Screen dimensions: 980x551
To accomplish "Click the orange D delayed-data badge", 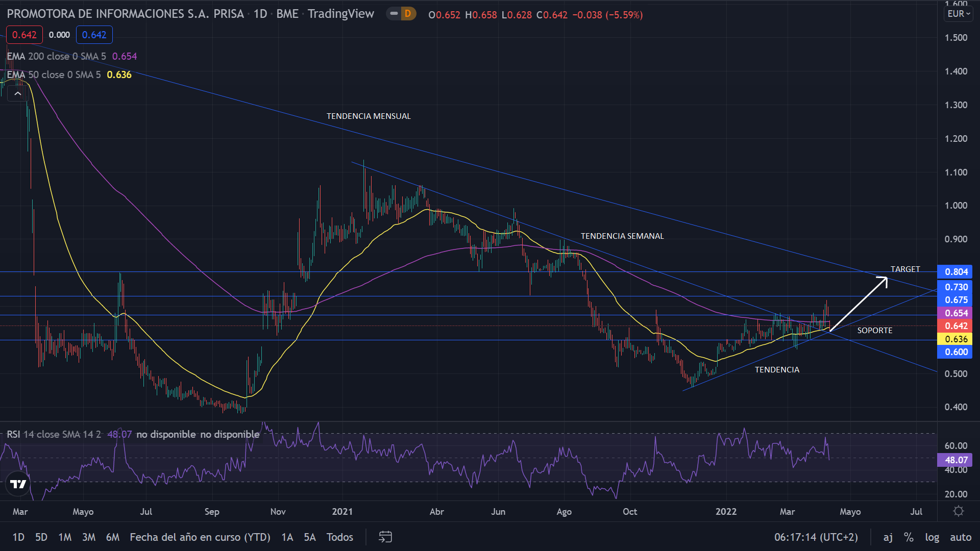I will coord(408,14).
